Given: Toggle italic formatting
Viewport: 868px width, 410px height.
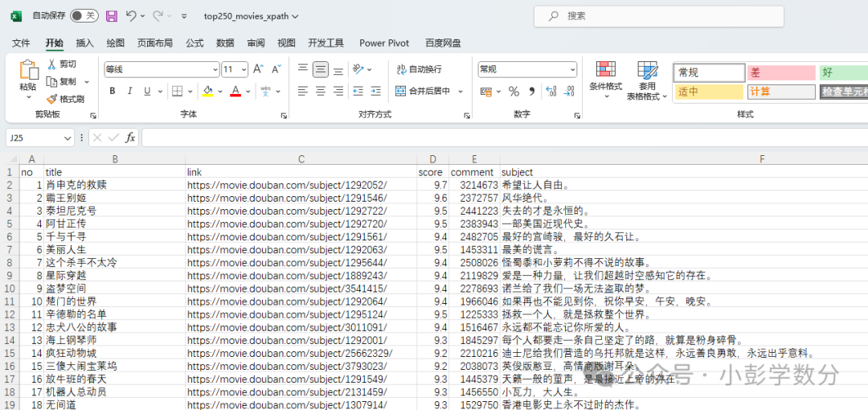Looking at the screenshot, I should (129, 91).
